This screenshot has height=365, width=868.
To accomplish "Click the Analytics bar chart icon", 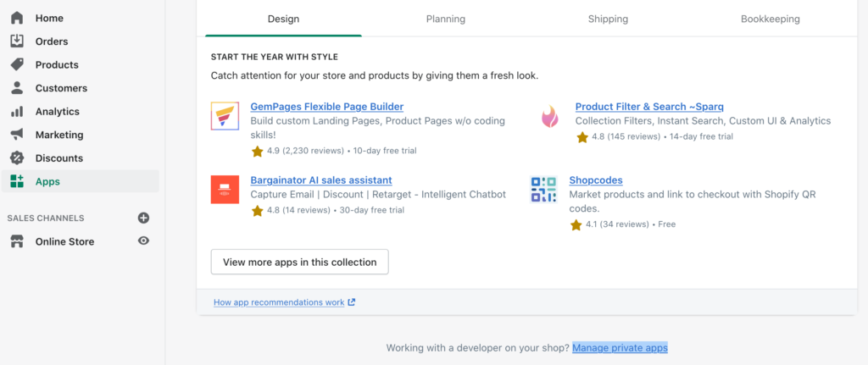I will (17, 112).
